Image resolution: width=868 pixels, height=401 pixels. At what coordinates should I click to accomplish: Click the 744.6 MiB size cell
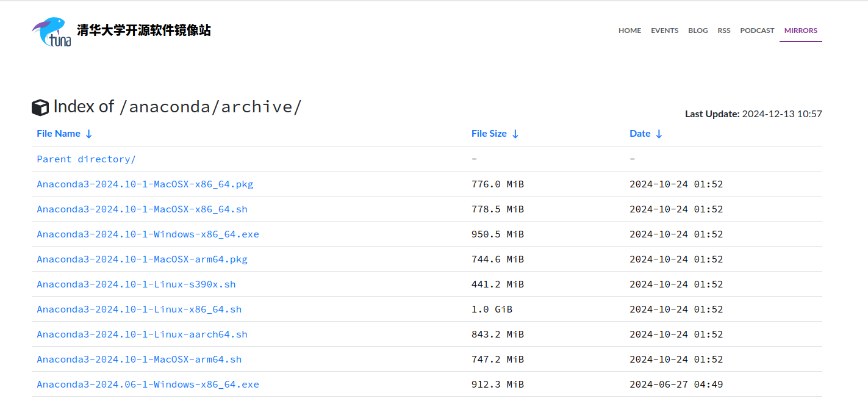pos(498,259)
